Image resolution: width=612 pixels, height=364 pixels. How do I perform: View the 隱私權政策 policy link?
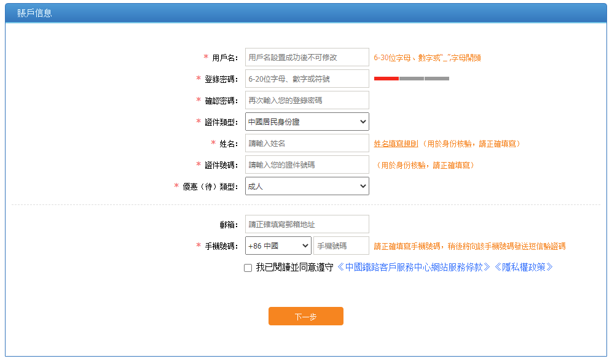pyautogui.click(x=524, y=266)
